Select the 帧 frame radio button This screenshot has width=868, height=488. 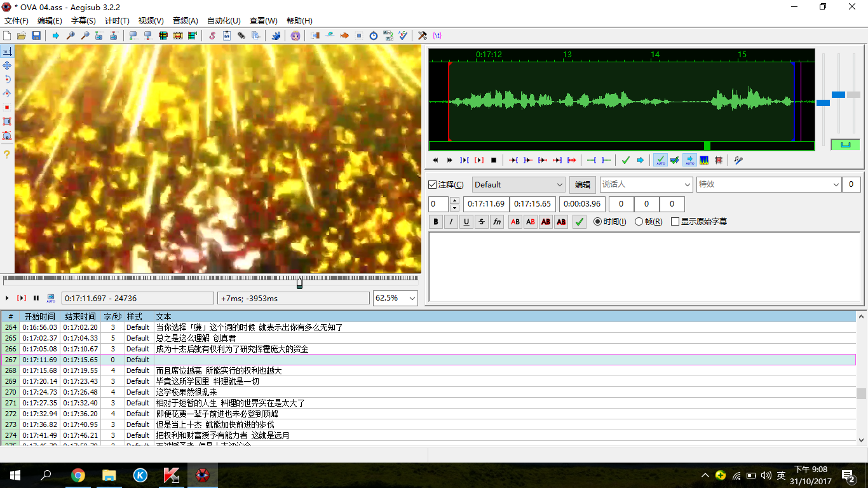coord(639,222)
